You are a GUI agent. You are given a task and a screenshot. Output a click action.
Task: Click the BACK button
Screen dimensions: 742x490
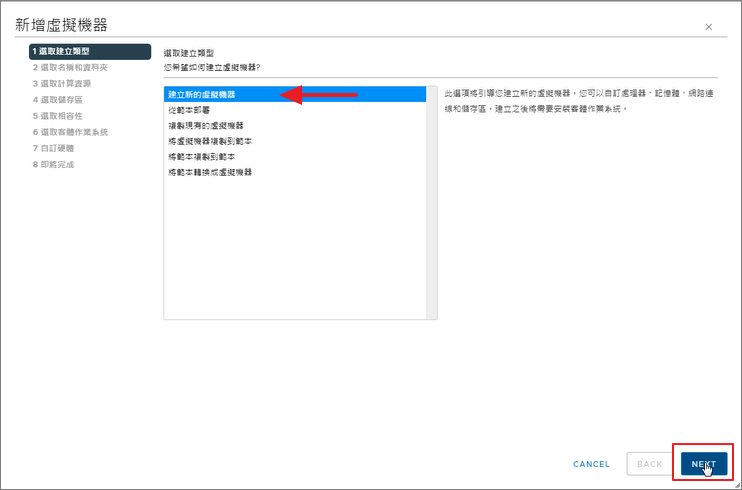point(650,464)
